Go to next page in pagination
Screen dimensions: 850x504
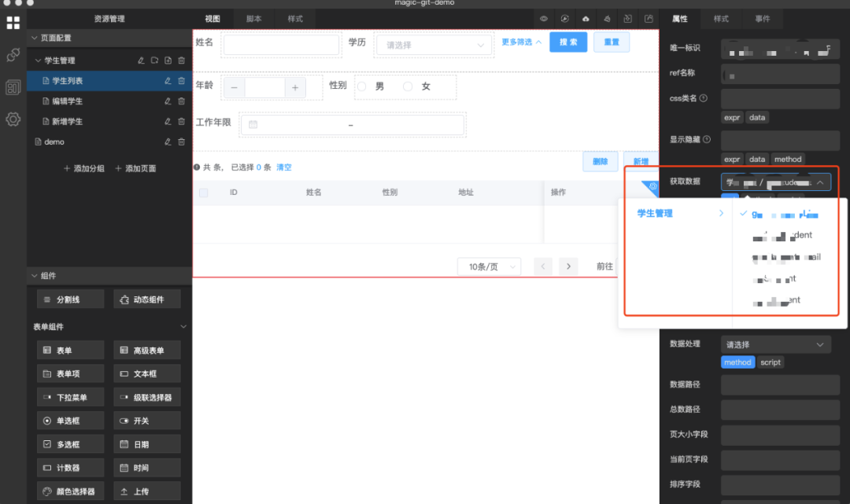[568, 267]
